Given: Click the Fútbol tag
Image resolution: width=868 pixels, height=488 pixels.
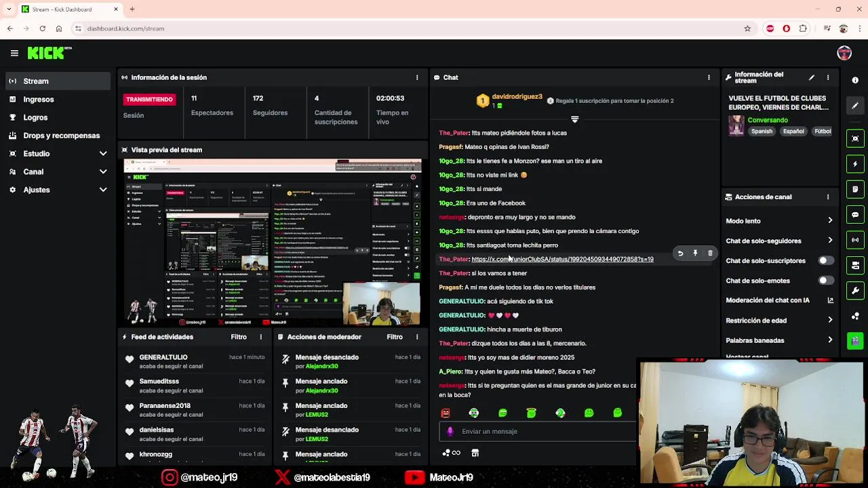Looking at the screenshot, I should (x=823, y=131).
